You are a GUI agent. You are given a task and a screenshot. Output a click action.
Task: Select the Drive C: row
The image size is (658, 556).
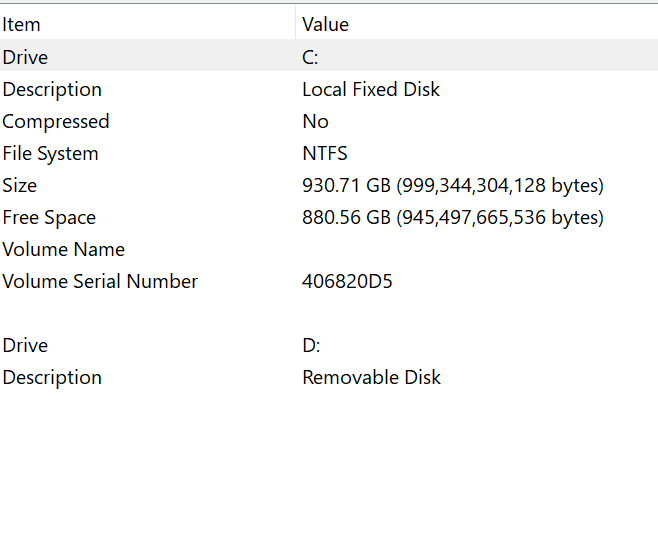pos(25,57)
